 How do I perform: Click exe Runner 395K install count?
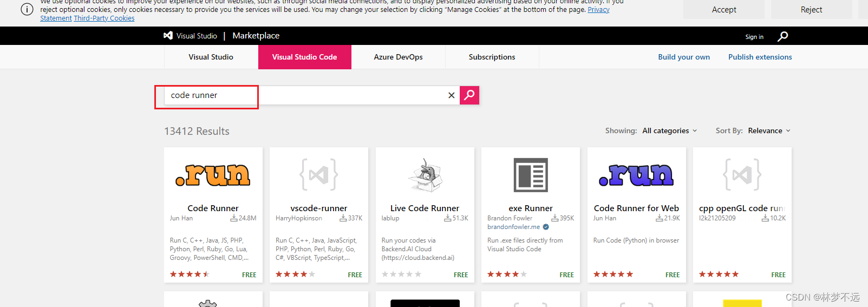click(x=563, y=218)
